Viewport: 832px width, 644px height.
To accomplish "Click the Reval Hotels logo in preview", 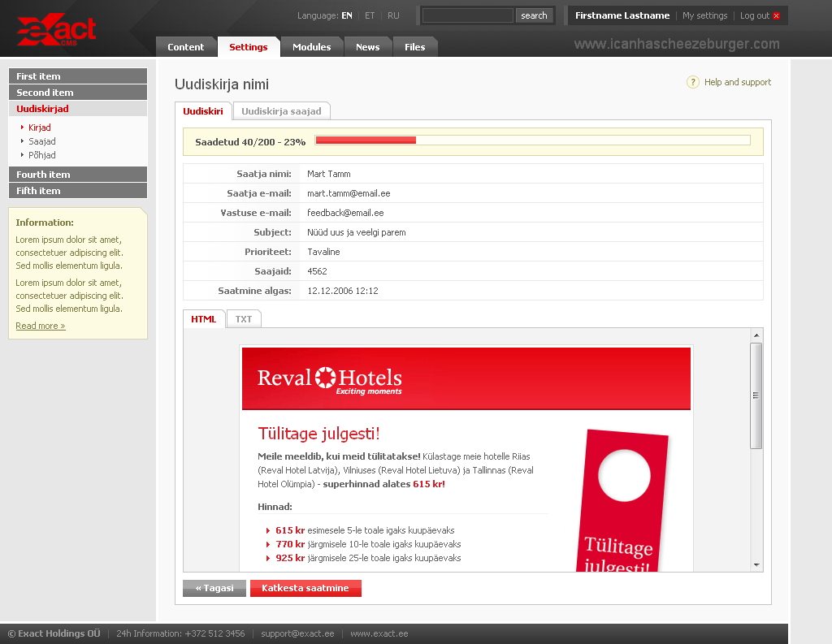I will (329, 380).
